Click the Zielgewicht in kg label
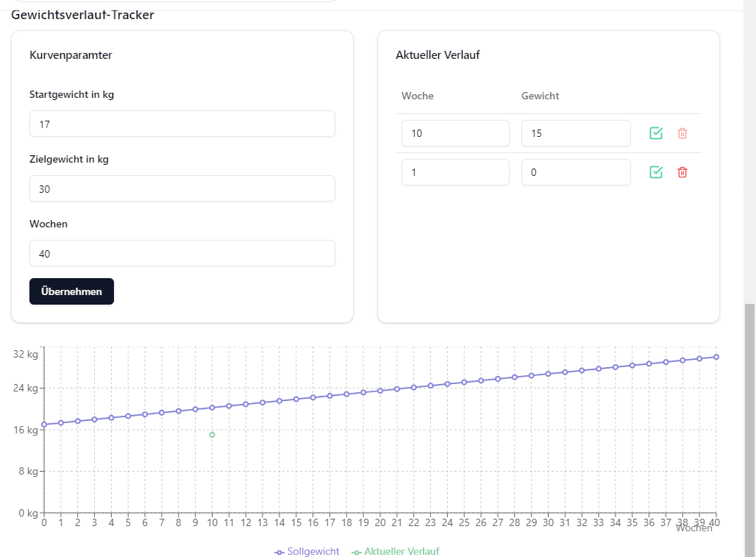This screenshot has width=756, height=557. tap(69, 159)
